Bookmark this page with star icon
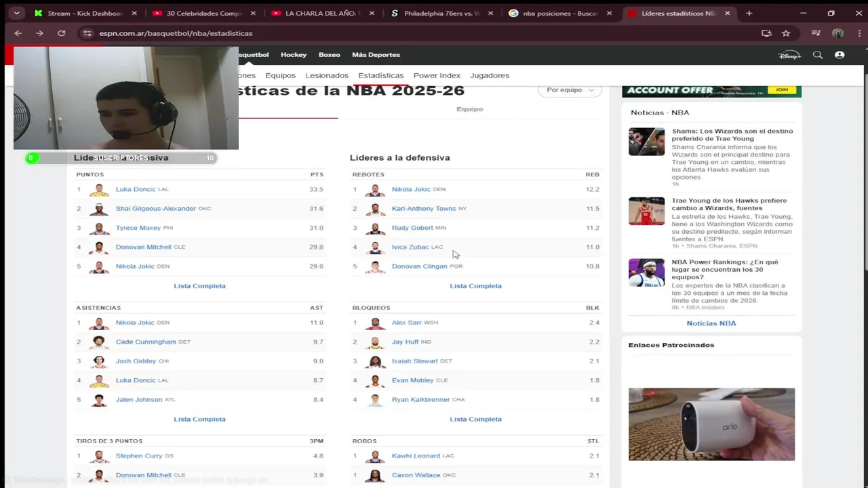868x488 pixels. [786, 33]
